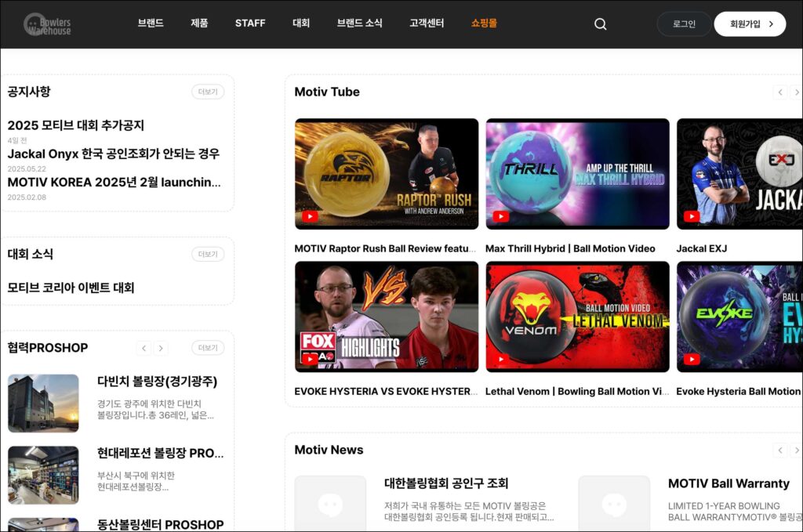
Task: Click the Motiv News section heading
Action: 329,451
